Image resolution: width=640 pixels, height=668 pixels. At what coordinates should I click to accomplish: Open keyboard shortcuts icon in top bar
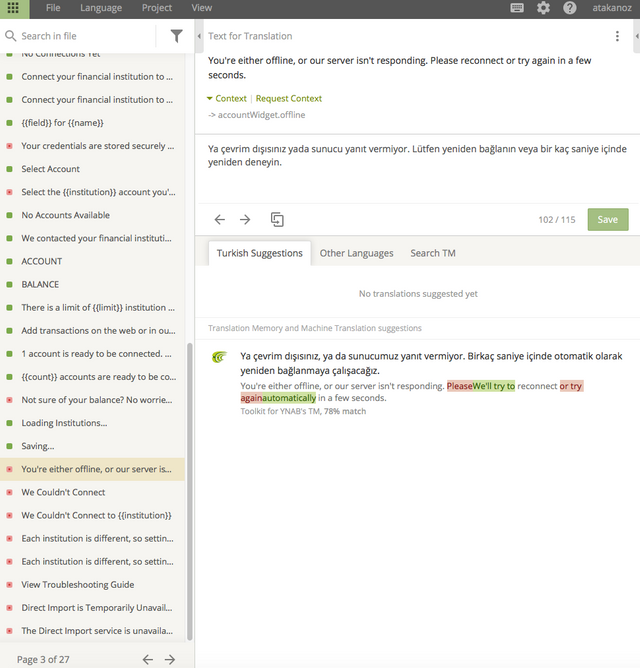tap(517, 8)
